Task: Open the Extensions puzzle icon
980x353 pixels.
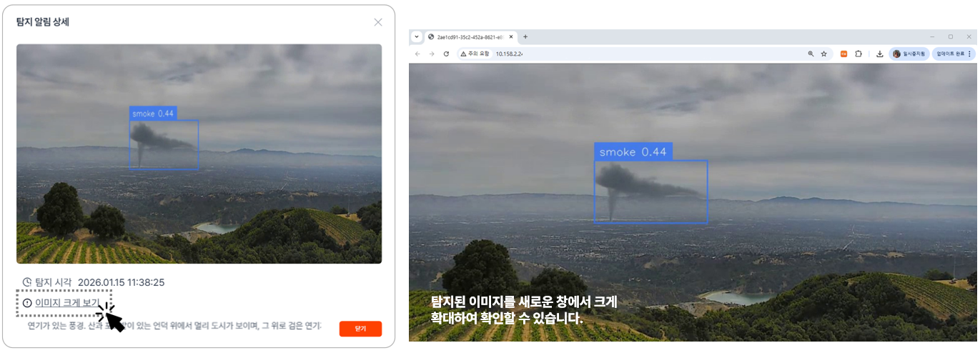Action: (x=858, y=54)
